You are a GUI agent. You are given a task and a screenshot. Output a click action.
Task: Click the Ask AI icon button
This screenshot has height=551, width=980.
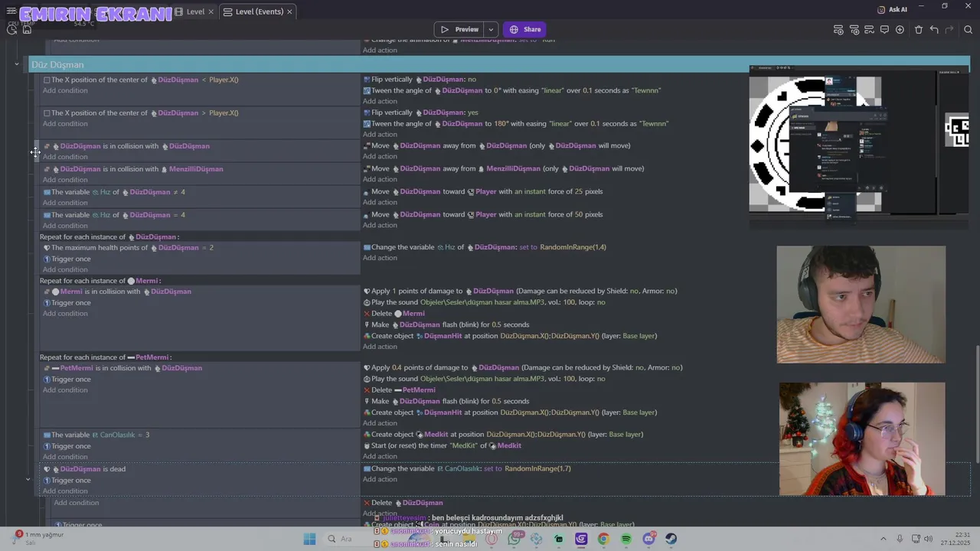click(892, 9)
